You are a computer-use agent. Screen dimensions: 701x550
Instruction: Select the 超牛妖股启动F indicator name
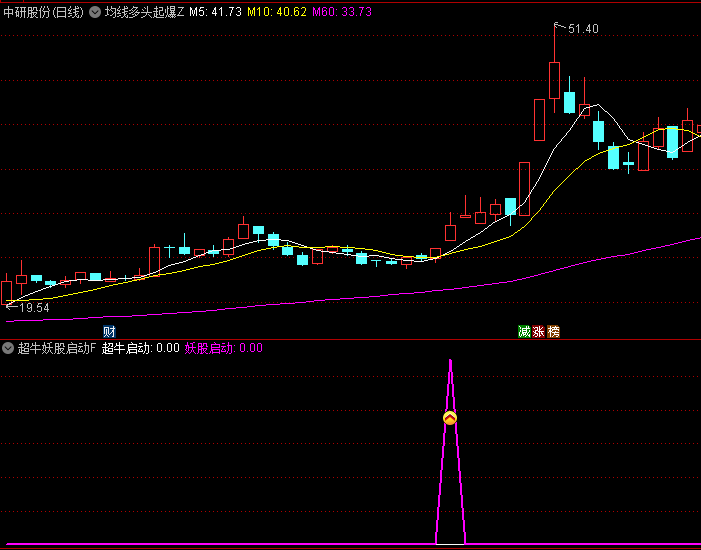click(57, 348)
